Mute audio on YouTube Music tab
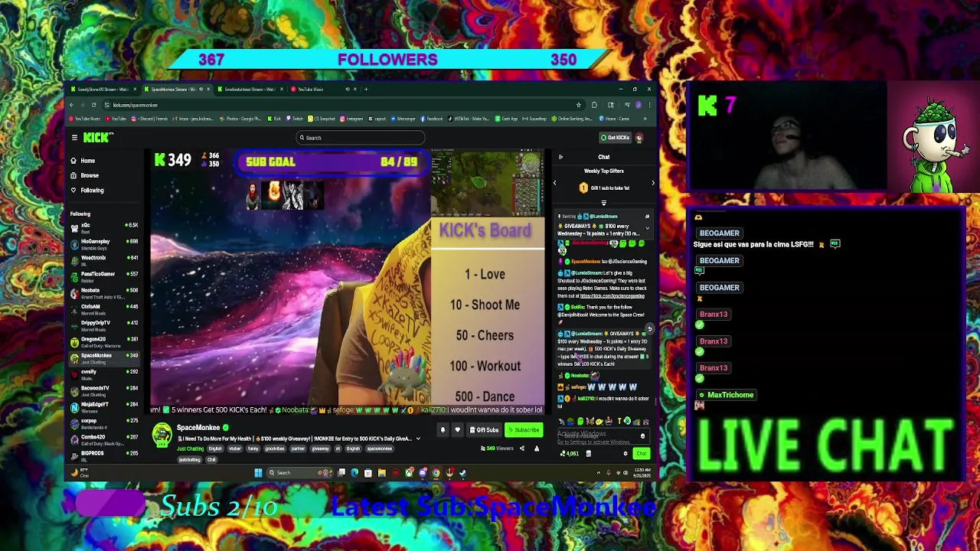The image size is (980, 551). pyautogui.click(x=347, y=90)
